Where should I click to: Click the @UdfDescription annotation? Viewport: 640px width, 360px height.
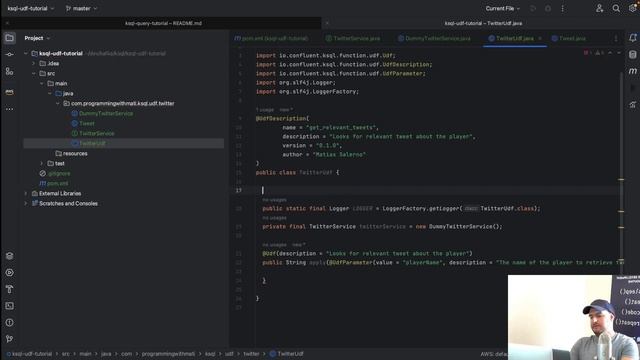coord(282,118)
